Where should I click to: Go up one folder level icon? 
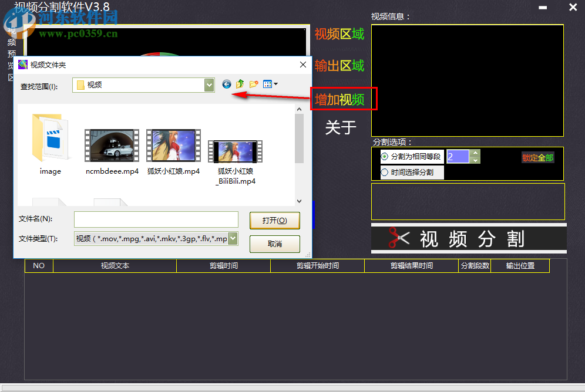[240, 85]
